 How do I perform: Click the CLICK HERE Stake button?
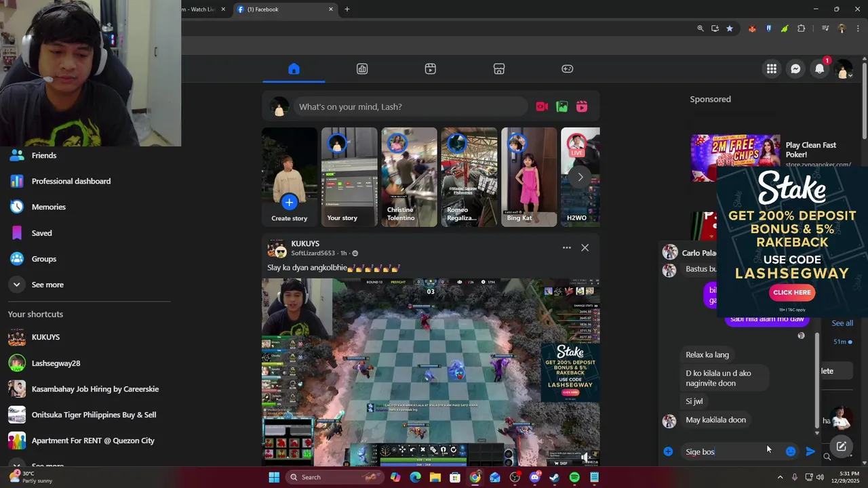[x=792, y=292]
